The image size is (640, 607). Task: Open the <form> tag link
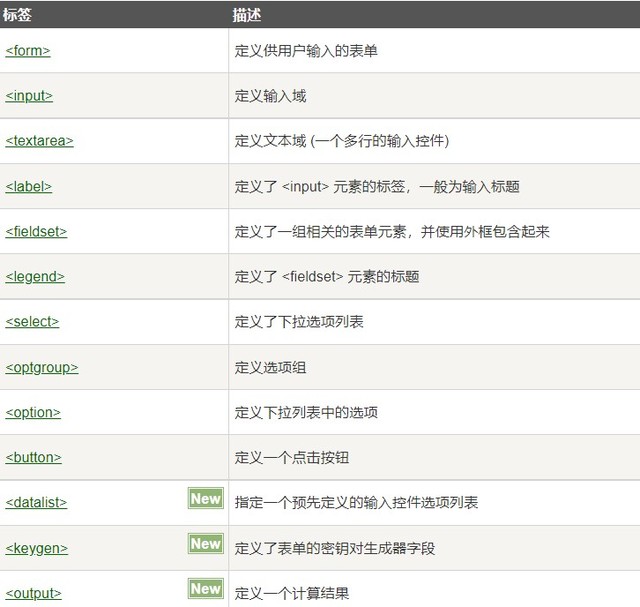coord(28,51)
